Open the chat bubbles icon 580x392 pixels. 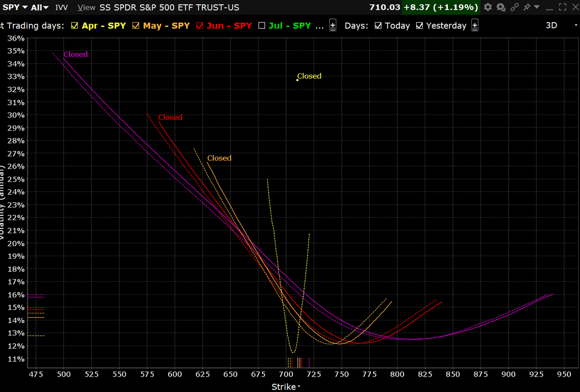501,7
